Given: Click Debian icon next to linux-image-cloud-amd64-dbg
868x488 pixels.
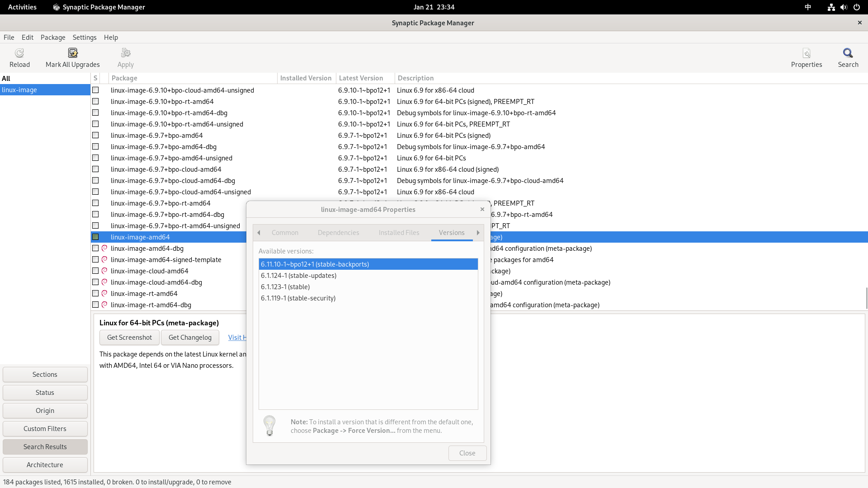Looking at the screenshot, I should coord(104,282).
